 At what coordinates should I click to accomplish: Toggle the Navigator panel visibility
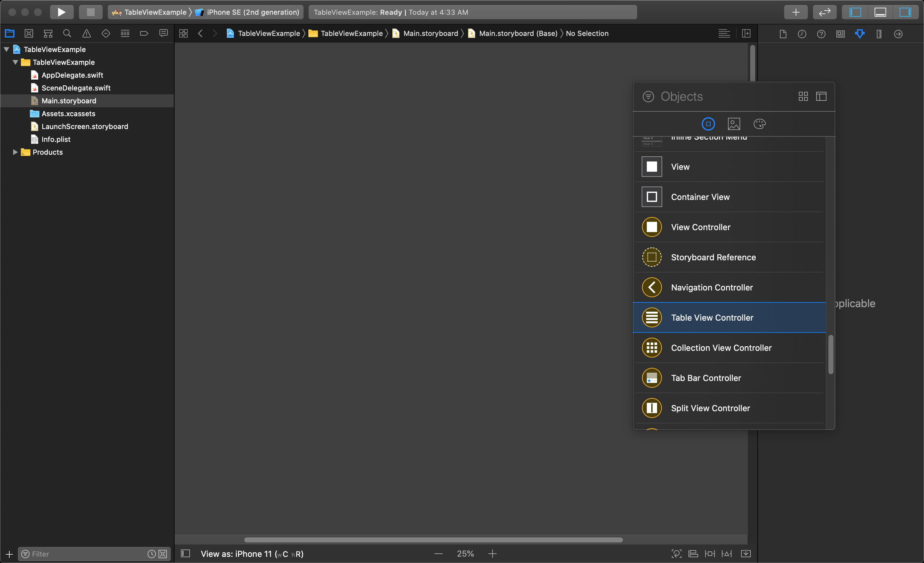coord(855,12)
